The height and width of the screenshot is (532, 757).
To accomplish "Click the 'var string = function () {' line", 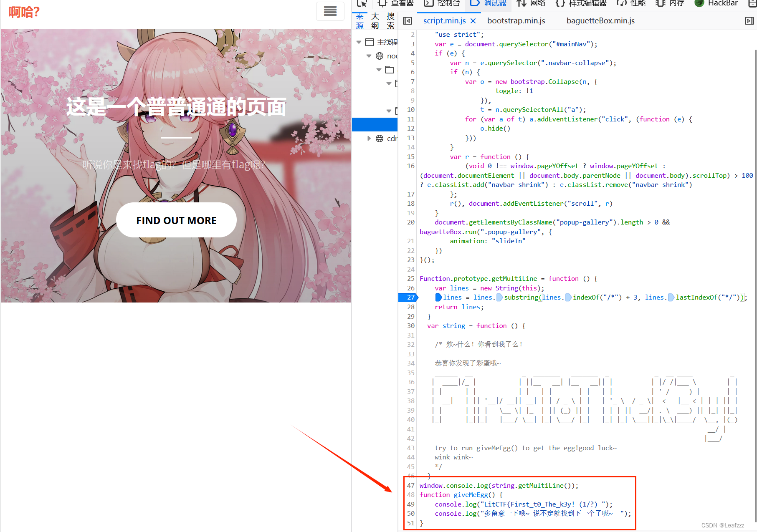I will pos(476,326).
